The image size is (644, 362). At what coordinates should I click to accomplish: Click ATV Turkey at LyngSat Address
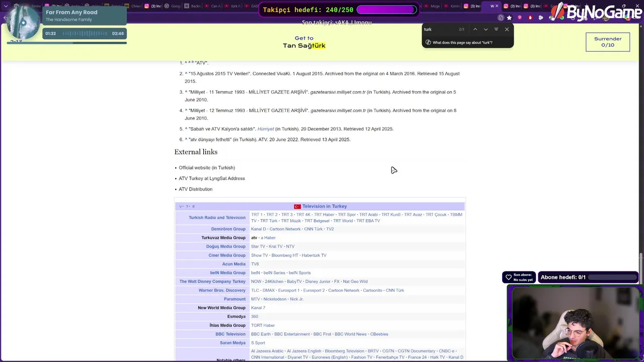coord(212,178)
